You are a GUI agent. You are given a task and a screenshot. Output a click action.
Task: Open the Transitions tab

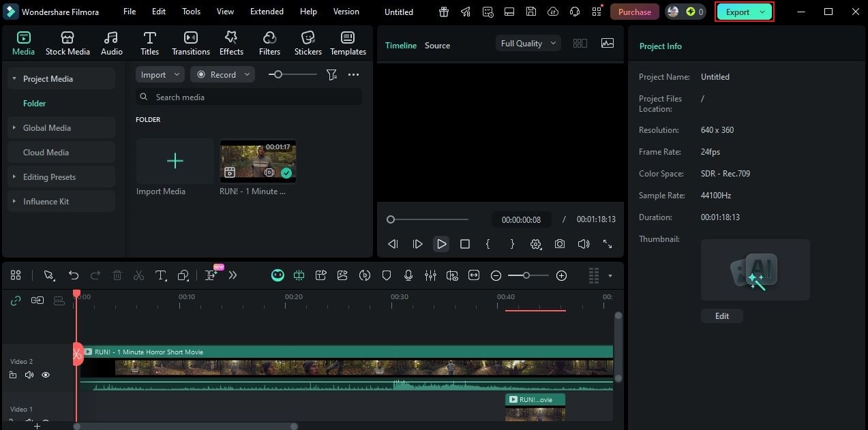191,44
